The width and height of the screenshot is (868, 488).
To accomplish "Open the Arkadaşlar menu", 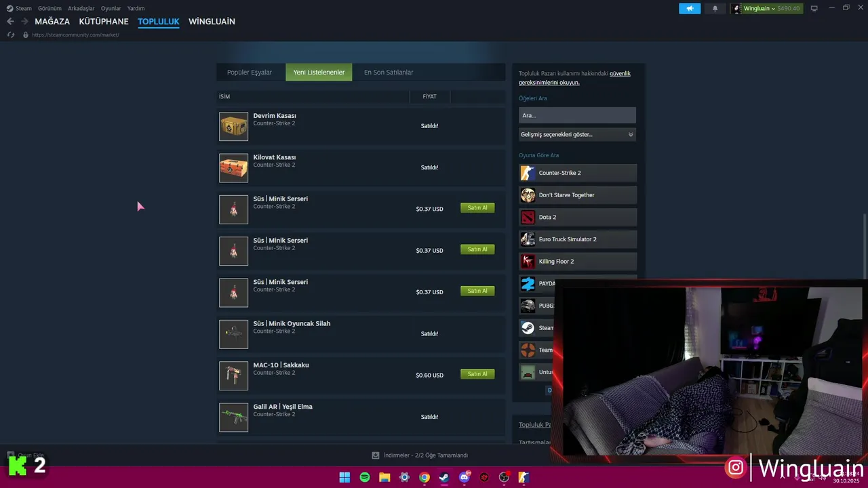I will (81, 8).
